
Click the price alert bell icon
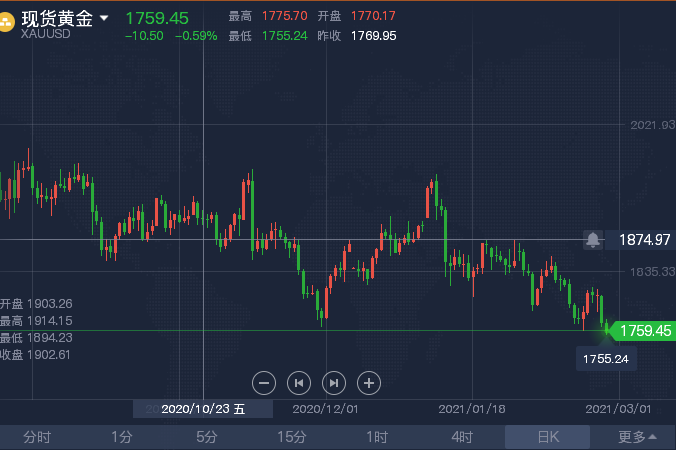[593, 240]
